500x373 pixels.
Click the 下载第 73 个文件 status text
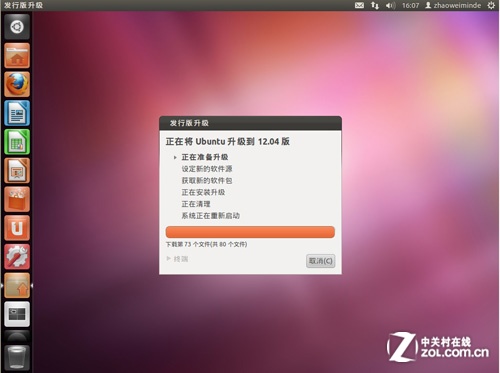[206, 244]
